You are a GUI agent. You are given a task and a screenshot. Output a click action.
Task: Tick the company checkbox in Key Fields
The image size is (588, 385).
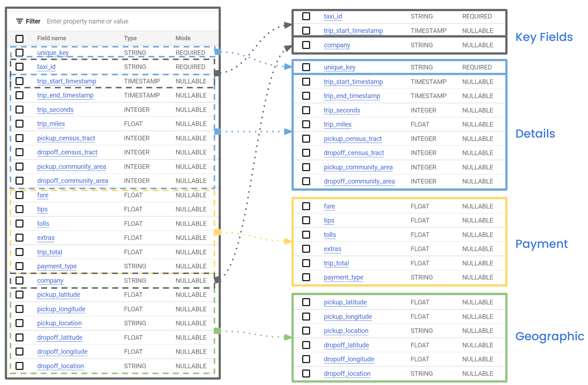click(306, 45)
